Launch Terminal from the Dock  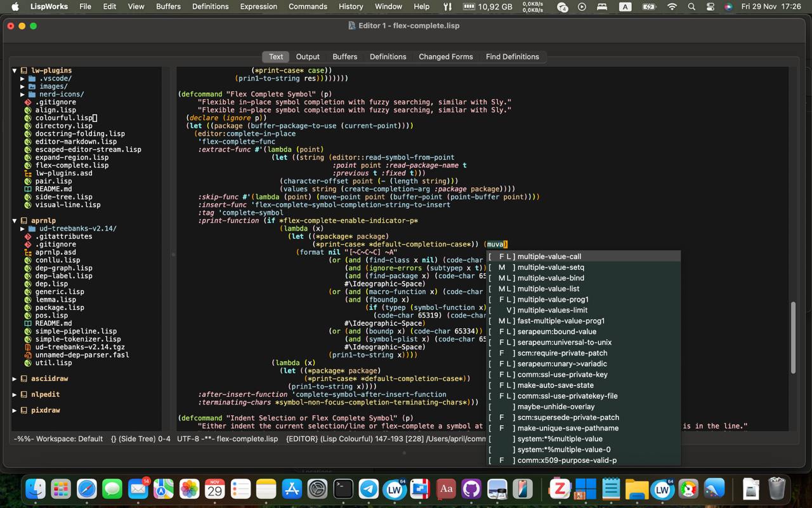coord(343,489)
